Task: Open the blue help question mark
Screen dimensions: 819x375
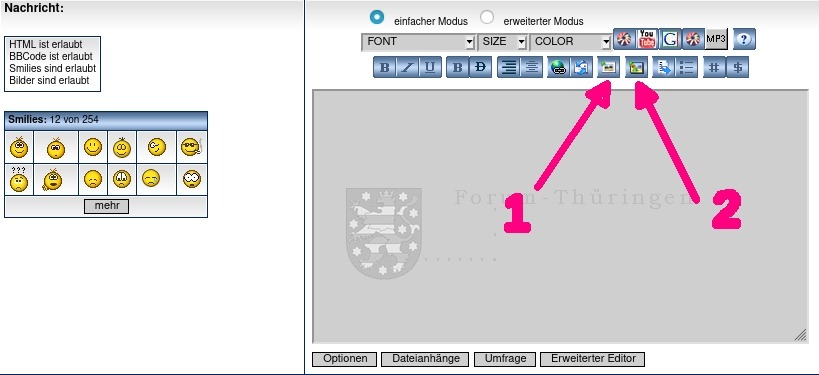Action: click(x=744, y=39)
